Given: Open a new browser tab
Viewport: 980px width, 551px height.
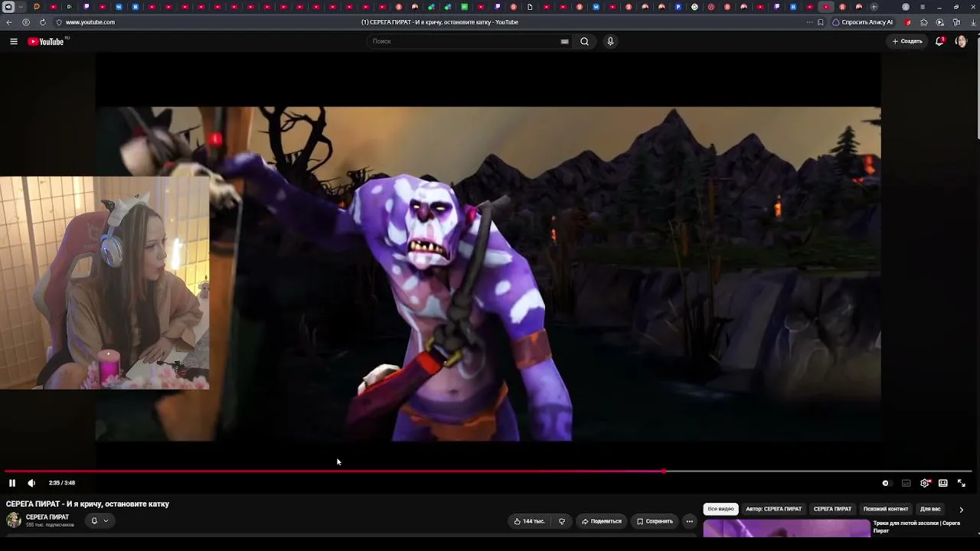Looking at the screenshot, I should (x=874, y=7).
